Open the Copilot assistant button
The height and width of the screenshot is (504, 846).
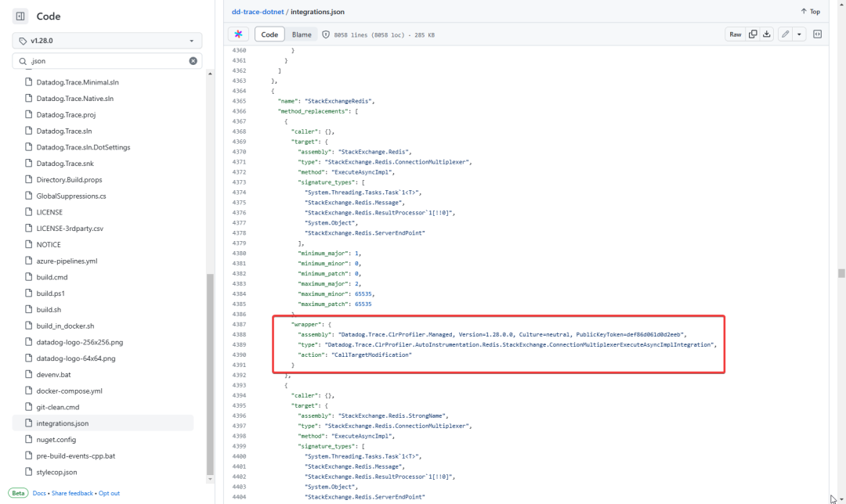[238, 34]
